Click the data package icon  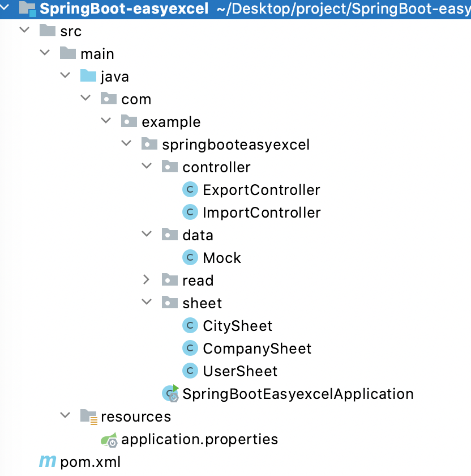(x=169, y=235)
